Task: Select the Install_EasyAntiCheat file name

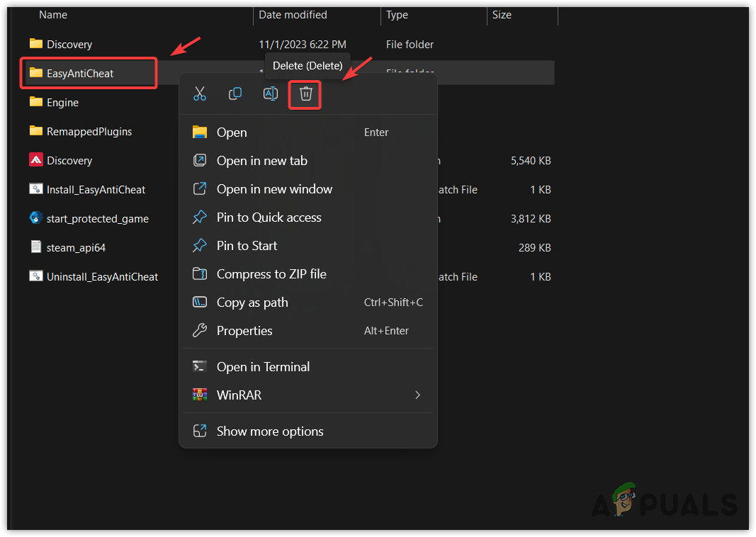Action: [96, 190]
